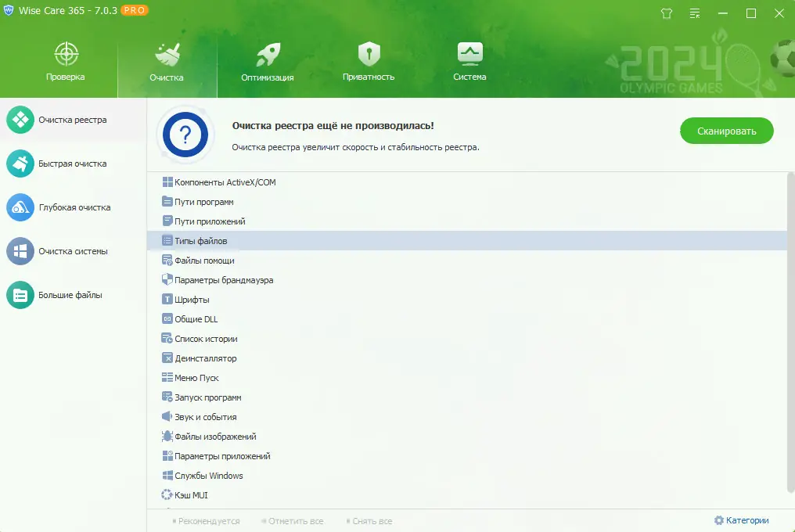Click the Параметры приложений icon
This screenshot has width=795, height=532.
pyautogui.click(x=167, y=455)
